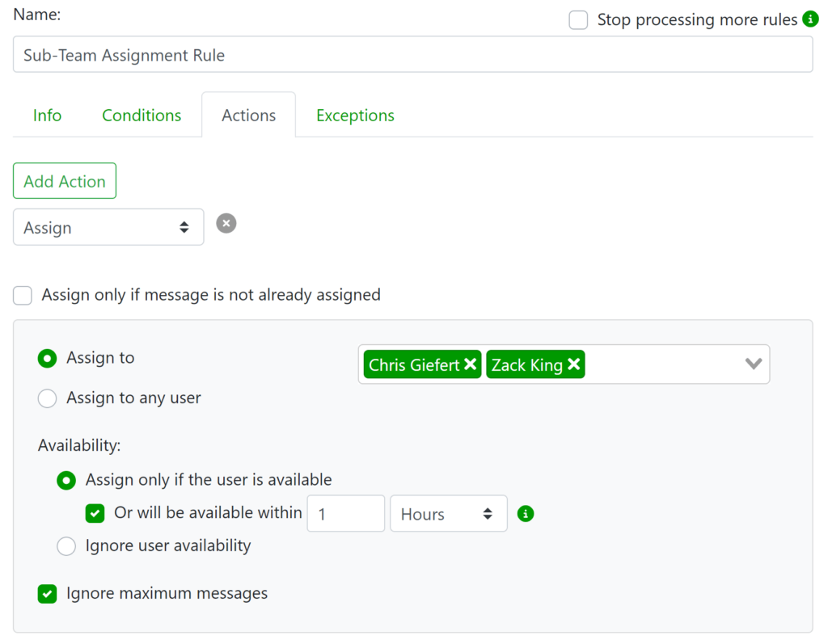Enable Stop processing more rules checkbox

(578, 20)
